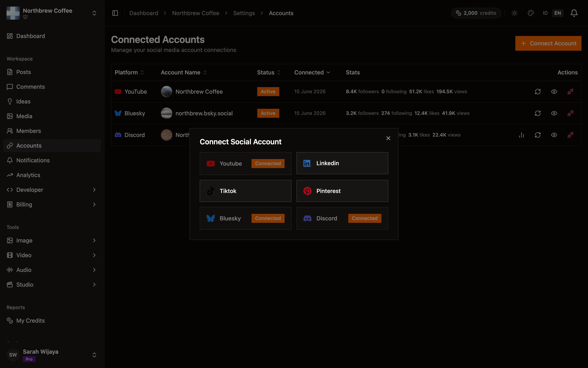Sort table by Connected date column
Viewport: 588px width, 368px height.
coord(312,73)
